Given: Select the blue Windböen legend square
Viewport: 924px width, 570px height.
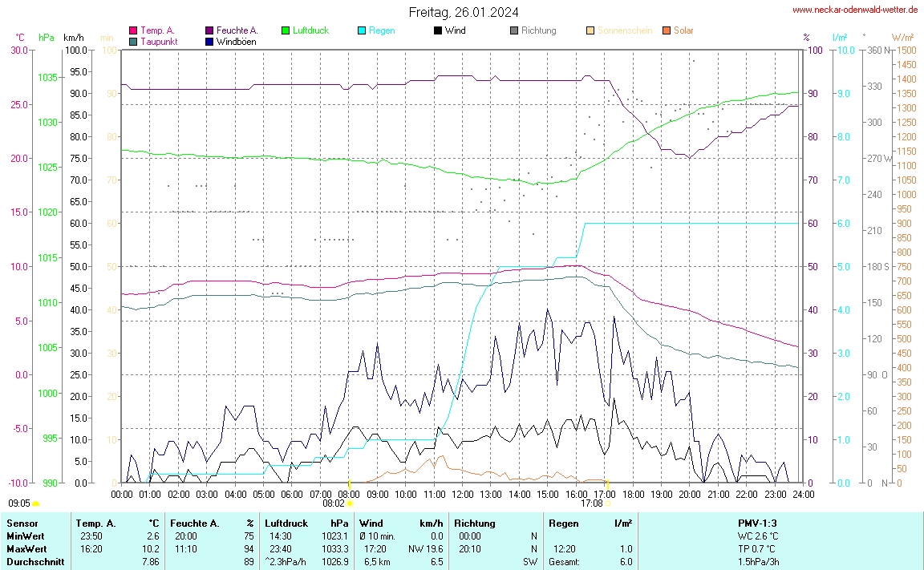Looking at the screenshot, I should click(209, 41).
